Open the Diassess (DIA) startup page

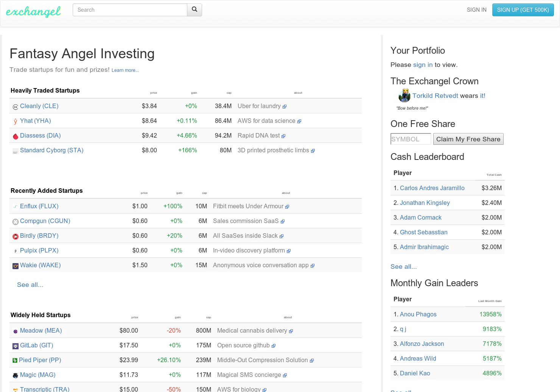40,136
